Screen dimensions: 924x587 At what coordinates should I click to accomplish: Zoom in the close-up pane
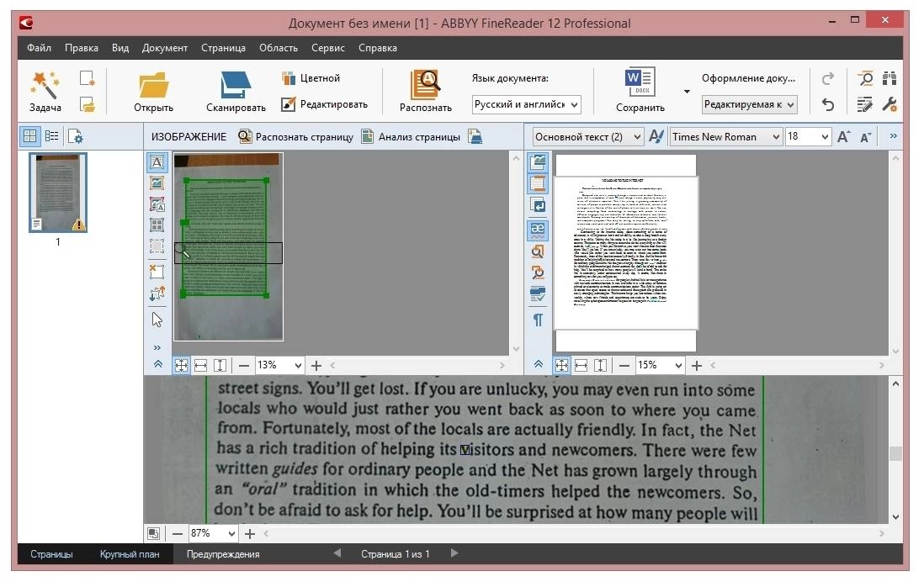click(250, 533)
